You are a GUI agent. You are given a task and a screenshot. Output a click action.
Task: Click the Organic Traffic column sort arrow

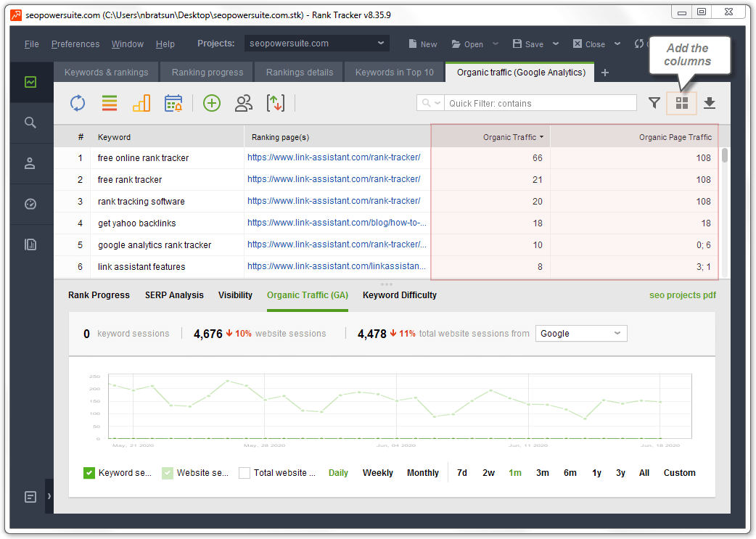click(542, 137)
